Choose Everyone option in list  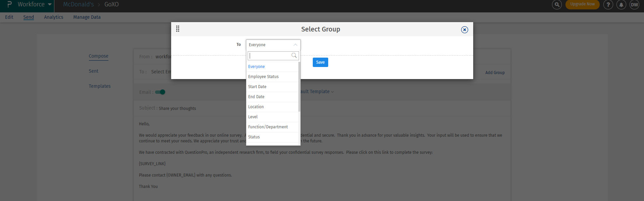(272, 67)
